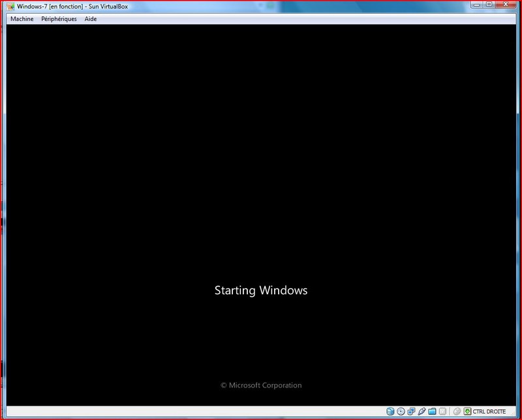Open the Aide menu

pyautogui.click(x=91, y=19)
